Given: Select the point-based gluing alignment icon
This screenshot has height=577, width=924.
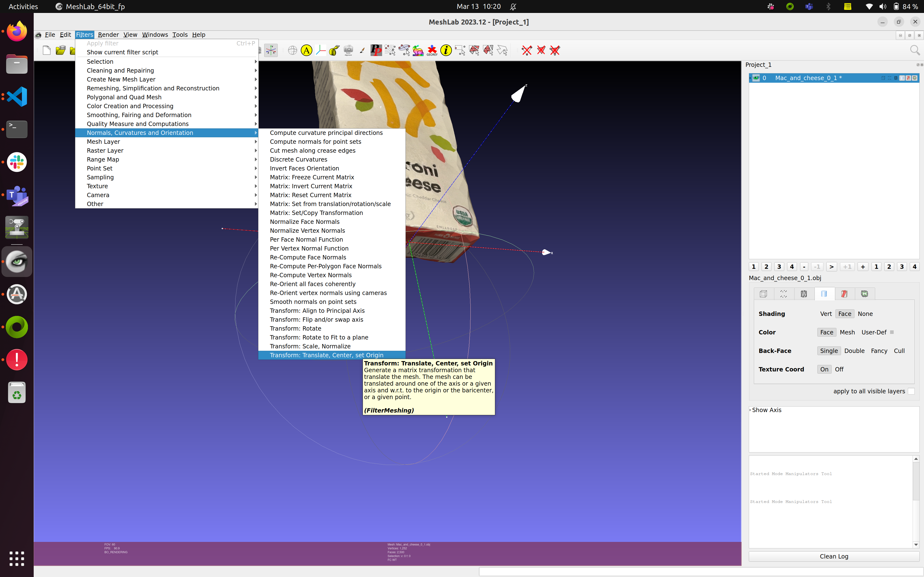Looking at the screenshot, I should (x=390, y=50).
